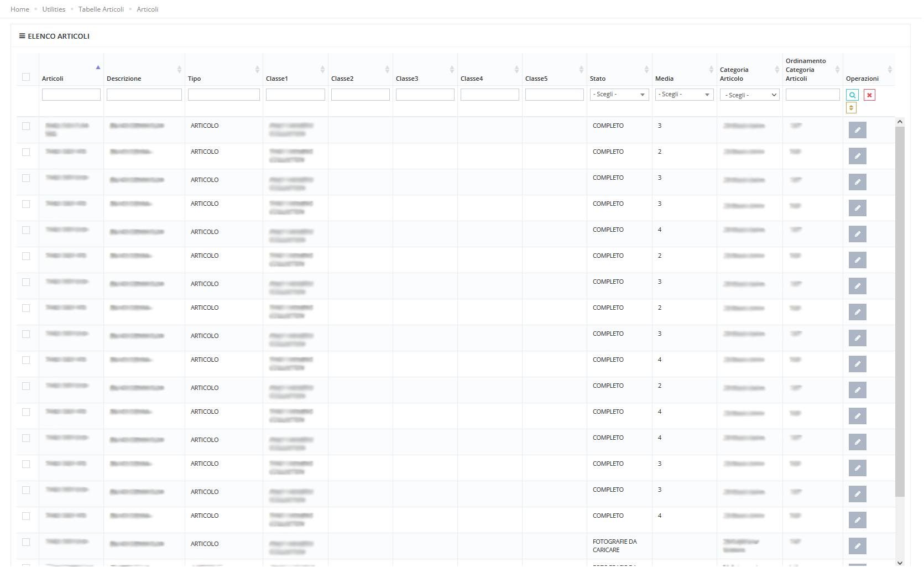Sort the Articoli column with its arrow
This screenshot has height=567, width=924.
click(98, 67)
